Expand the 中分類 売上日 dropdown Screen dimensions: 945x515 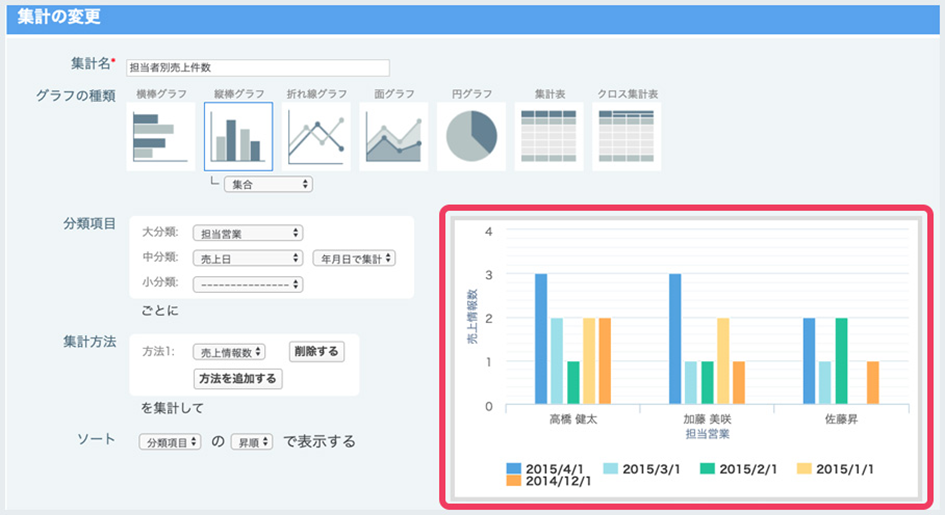(x=247, y=258)
